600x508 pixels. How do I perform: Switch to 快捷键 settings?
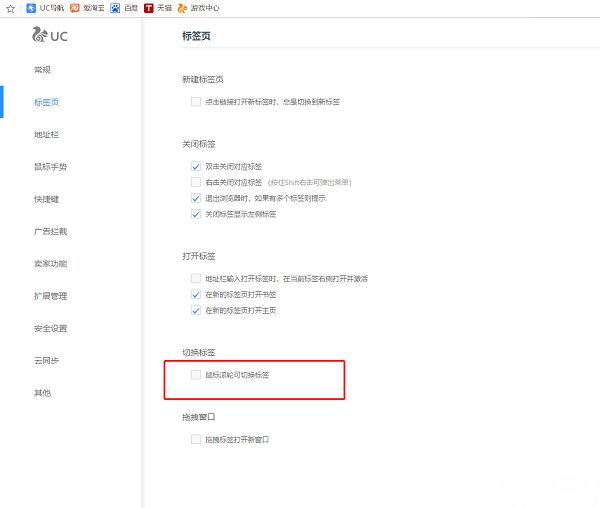(46, 199)
